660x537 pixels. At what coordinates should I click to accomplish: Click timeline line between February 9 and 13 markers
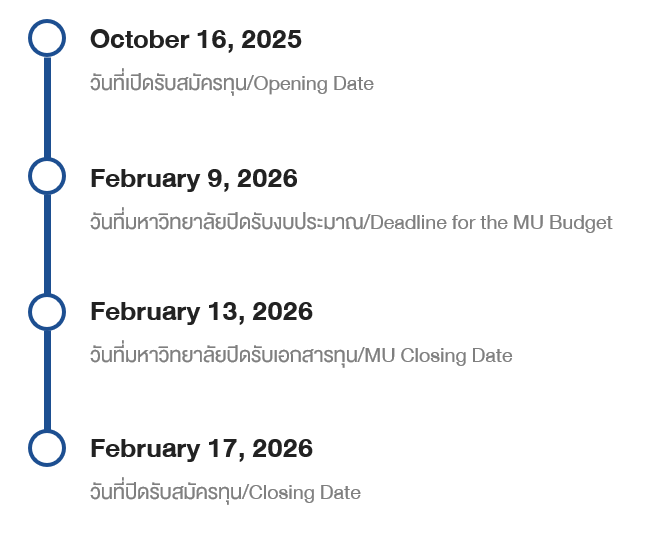[x=47, y=244]
